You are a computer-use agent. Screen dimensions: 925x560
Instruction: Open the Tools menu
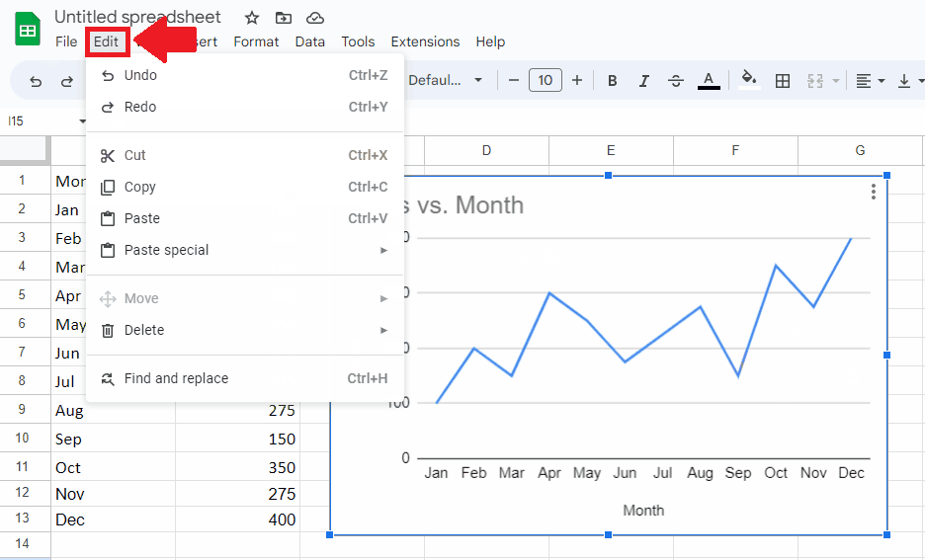(358, 41)
